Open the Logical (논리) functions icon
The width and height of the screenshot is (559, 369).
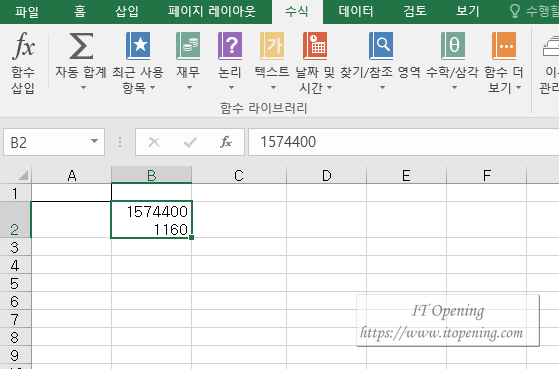click(x=230, y=46)
